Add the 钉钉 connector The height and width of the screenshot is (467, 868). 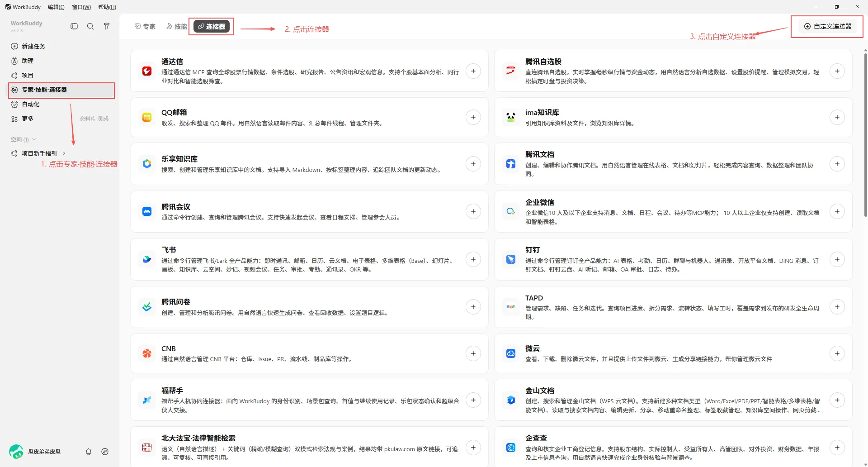(x=837, y=259)
